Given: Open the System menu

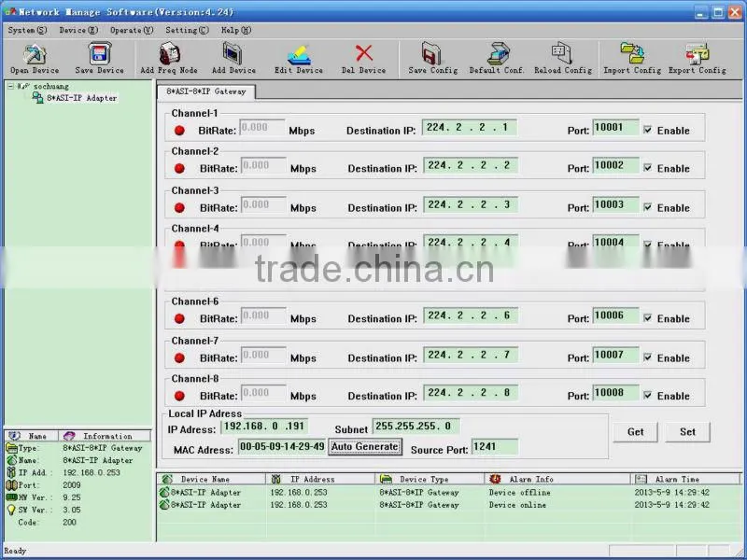Looking at the screenshot, I should click(27, 30).
